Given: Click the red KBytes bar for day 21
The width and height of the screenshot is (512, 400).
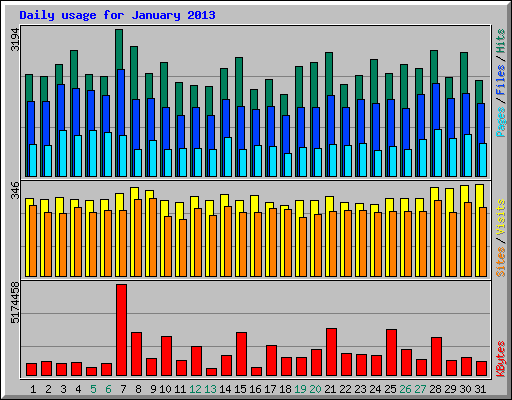Looking at the screenshot, I should (x=331, y=352).
